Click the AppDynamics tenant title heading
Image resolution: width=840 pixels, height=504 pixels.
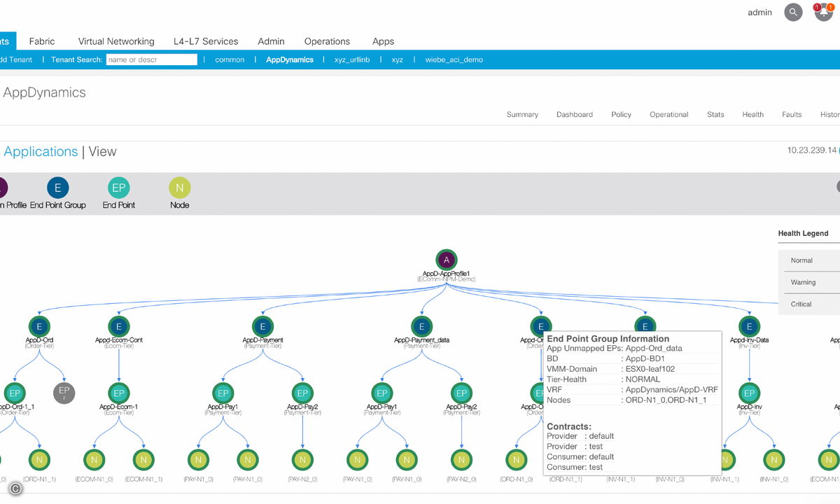click(x=45, y=92)
